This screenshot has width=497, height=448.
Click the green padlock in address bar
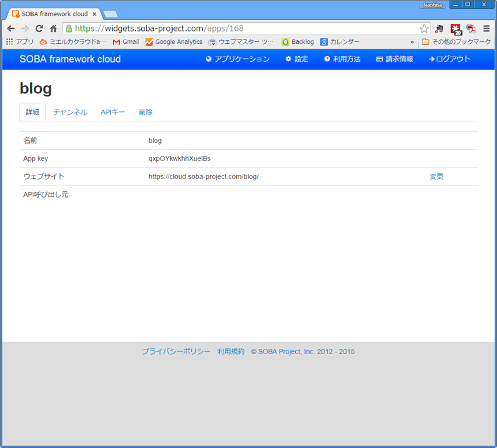[69, 29]
